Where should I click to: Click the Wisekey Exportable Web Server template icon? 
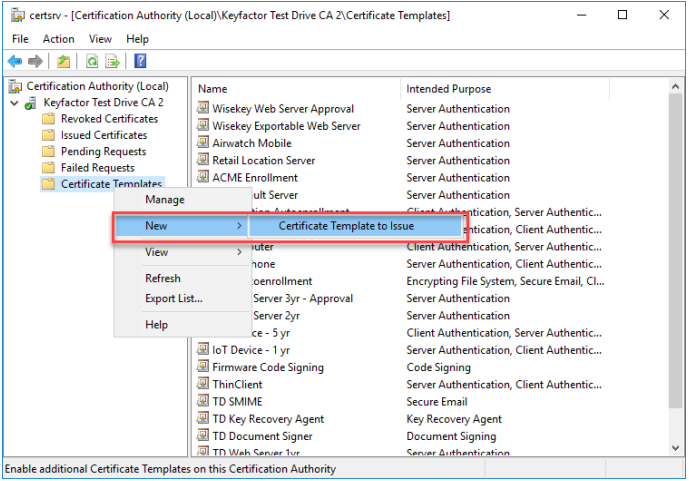point(203,125)
